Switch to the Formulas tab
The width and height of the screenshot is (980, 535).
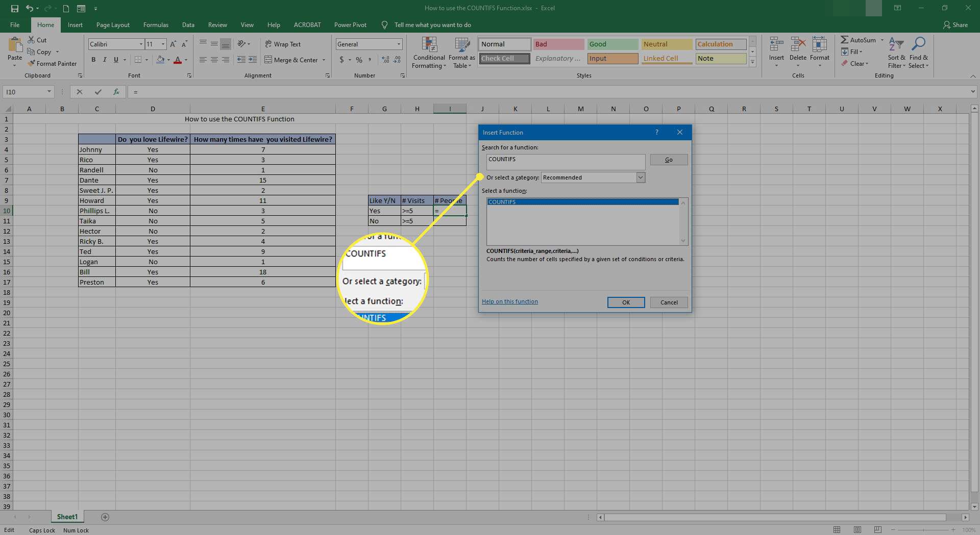coord(156,24)
